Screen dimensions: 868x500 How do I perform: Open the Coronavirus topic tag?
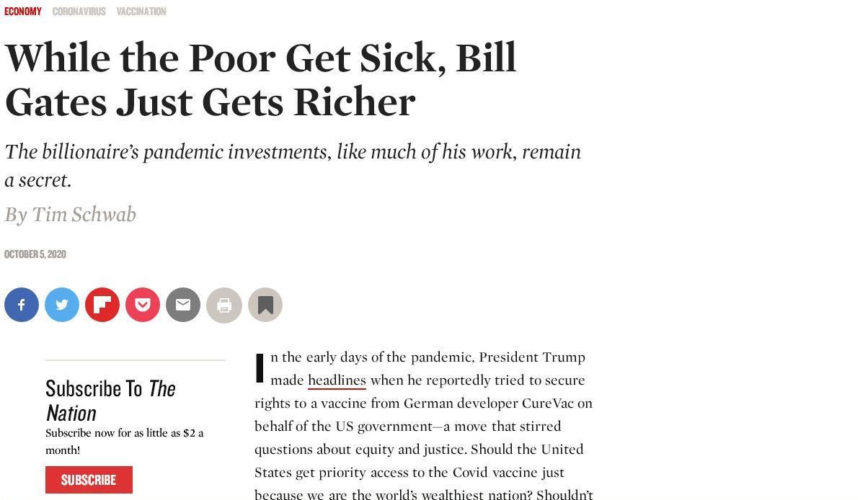[x=79, y=12]
